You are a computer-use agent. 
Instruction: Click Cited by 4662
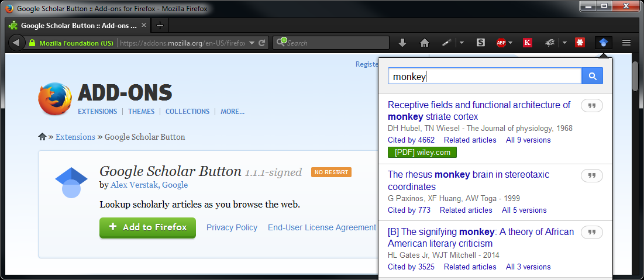click(411, 140)
